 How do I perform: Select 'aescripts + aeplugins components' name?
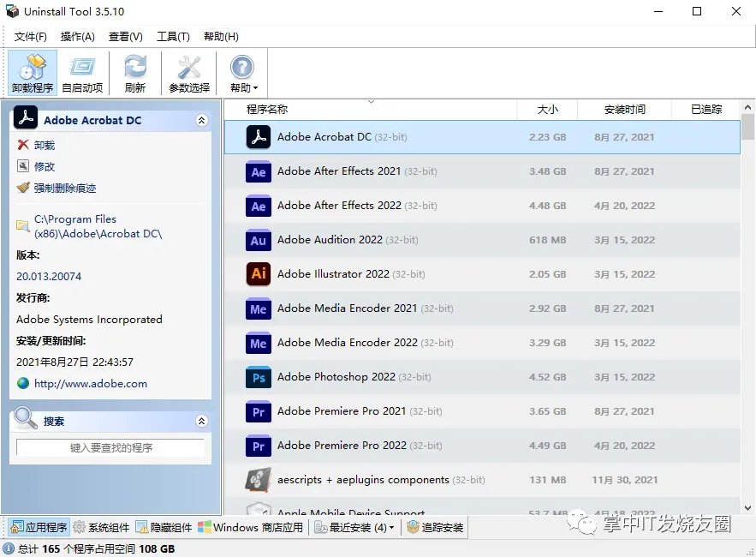click(363, 480)
